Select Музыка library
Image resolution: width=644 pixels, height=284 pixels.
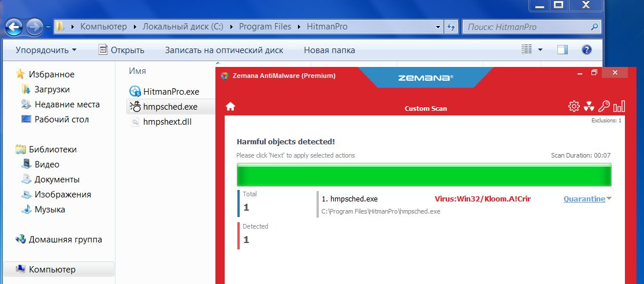pos(50,210)
